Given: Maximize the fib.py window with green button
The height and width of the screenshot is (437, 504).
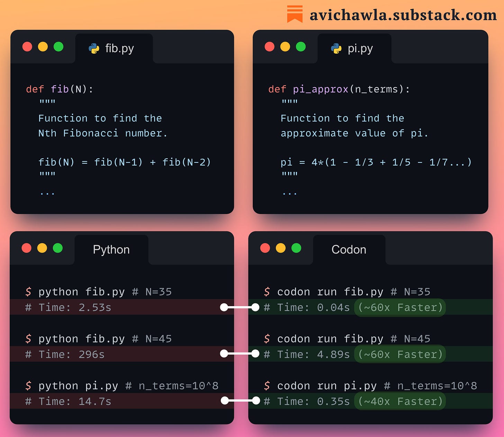Looking at the screenshot, I should pyautogui.click(x=58, y=46).
